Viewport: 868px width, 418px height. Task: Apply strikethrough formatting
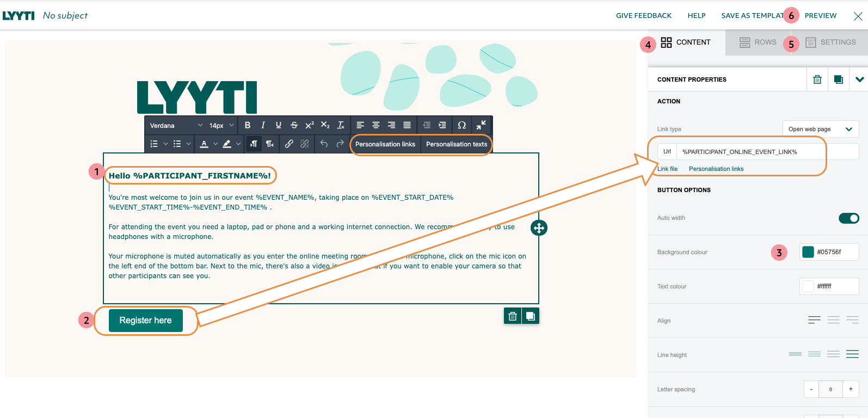coord(294,125)
